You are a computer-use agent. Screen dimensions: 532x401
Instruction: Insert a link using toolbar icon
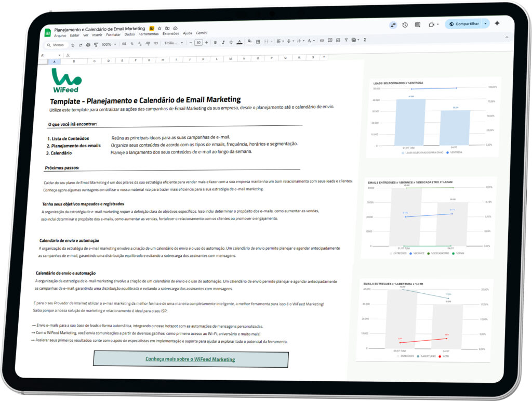coord(322,41)
